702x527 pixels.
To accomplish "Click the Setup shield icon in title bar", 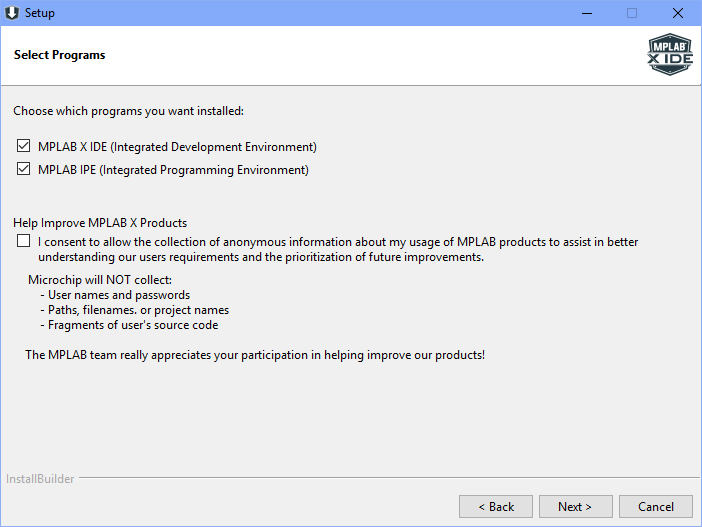I will (12, 13).
